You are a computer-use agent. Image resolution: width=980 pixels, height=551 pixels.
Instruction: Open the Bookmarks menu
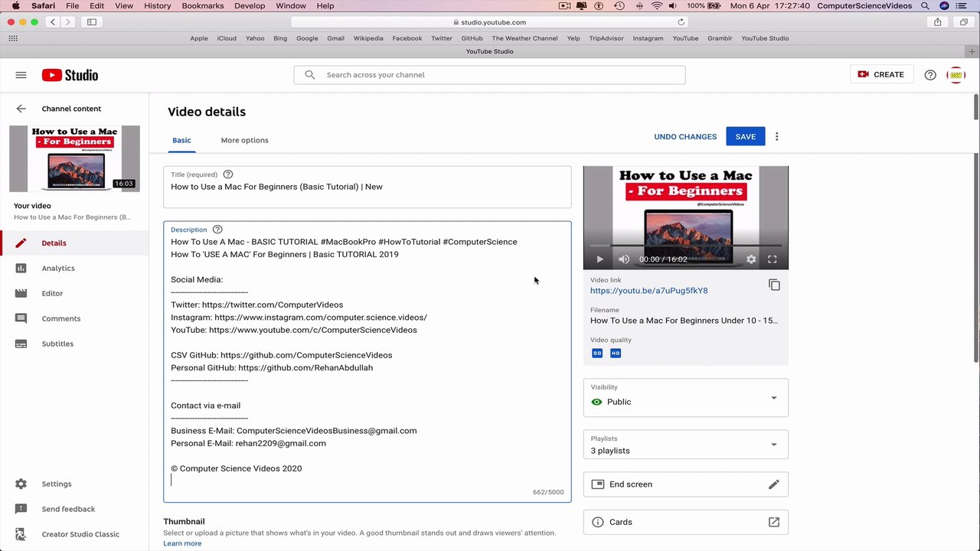click(x=201, y=5)
